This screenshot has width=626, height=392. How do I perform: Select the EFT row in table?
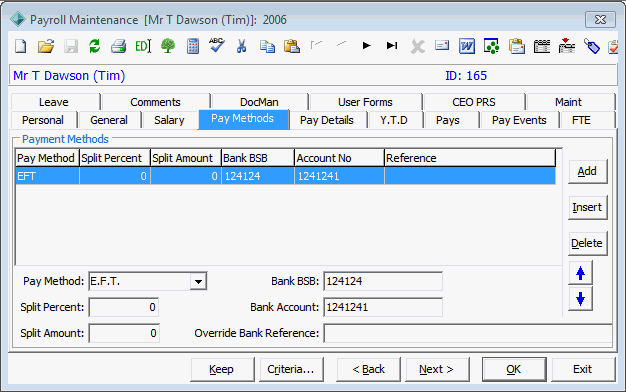point(285,176)
